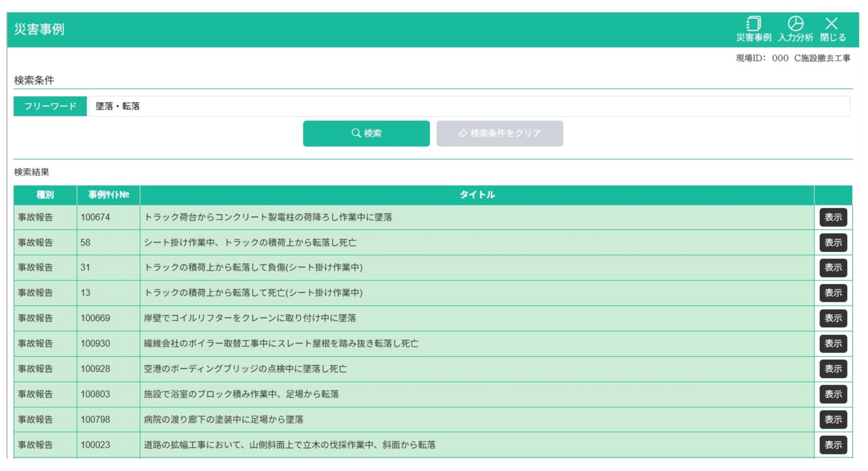The image size is (868, 471).
Task: Click 表示 for case 100023
Action: pos(833,445)
